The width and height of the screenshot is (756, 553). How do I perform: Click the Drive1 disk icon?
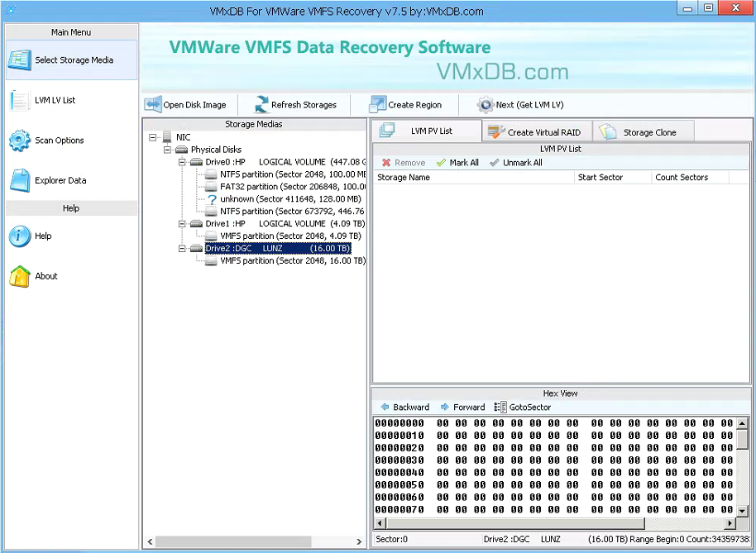tap(196, 223)
